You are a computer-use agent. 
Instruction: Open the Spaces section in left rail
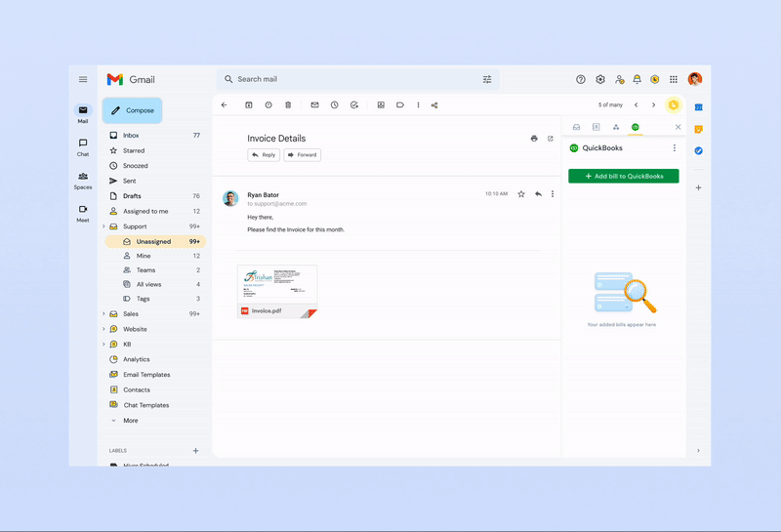click(83, 181)
